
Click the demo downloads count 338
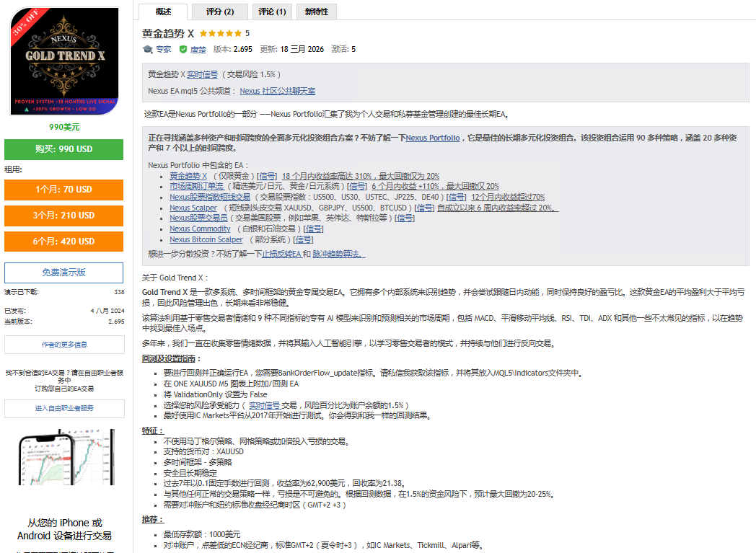coord(119,292)
